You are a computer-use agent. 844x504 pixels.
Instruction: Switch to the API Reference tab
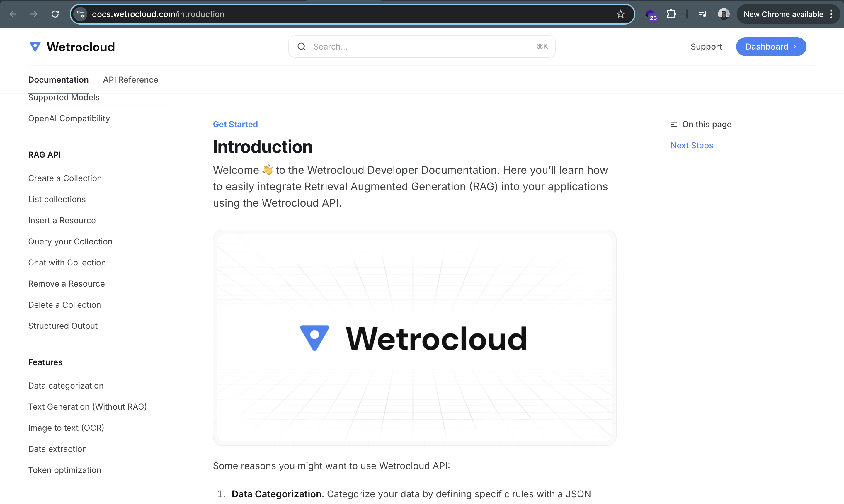(x=131, y=80)
